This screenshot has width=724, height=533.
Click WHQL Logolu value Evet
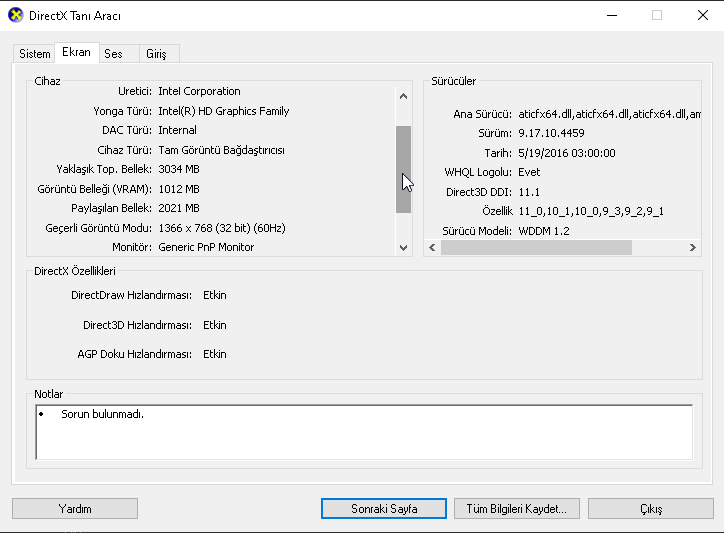(529, 172)
